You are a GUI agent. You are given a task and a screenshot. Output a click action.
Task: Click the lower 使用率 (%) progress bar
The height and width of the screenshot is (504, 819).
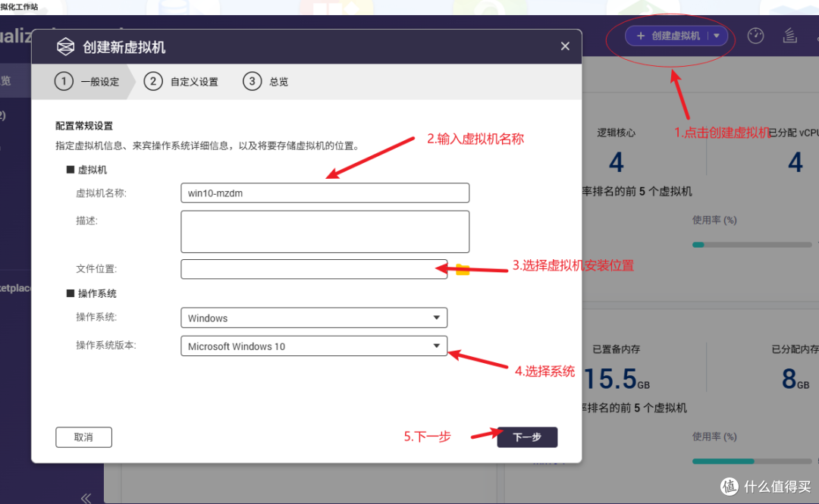click(752, 461)
